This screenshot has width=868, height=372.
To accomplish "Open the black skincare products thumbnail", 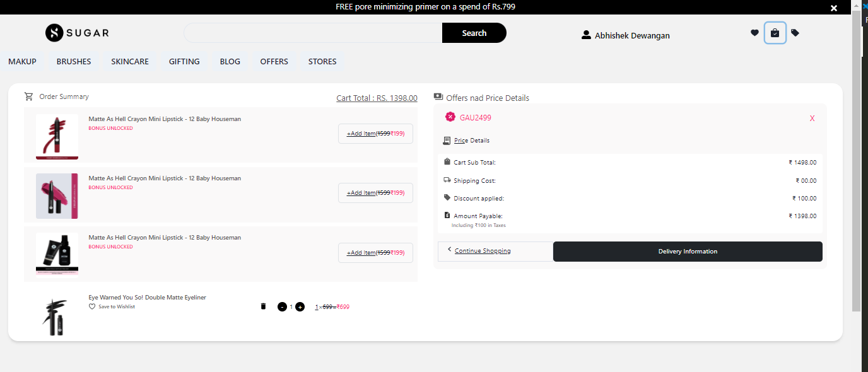I will [57, 254].
